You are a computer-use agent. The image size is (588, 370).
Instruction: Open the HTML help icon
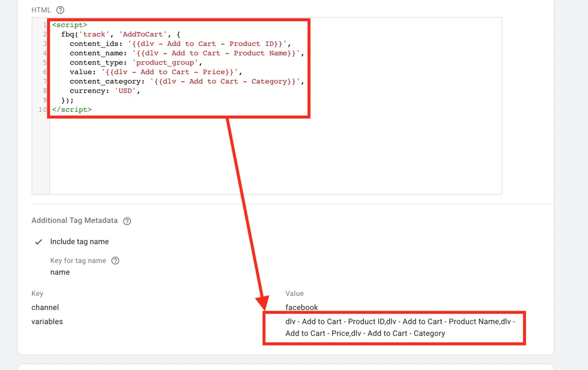(x=60, y=10)
